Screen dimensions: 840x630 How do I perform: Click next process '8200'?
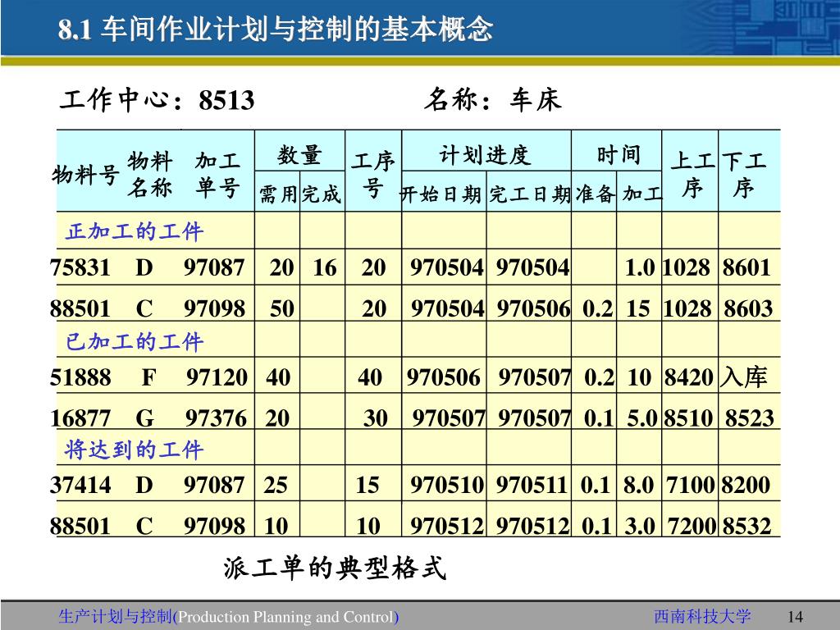pyautogui.click(x=746, y=485)
